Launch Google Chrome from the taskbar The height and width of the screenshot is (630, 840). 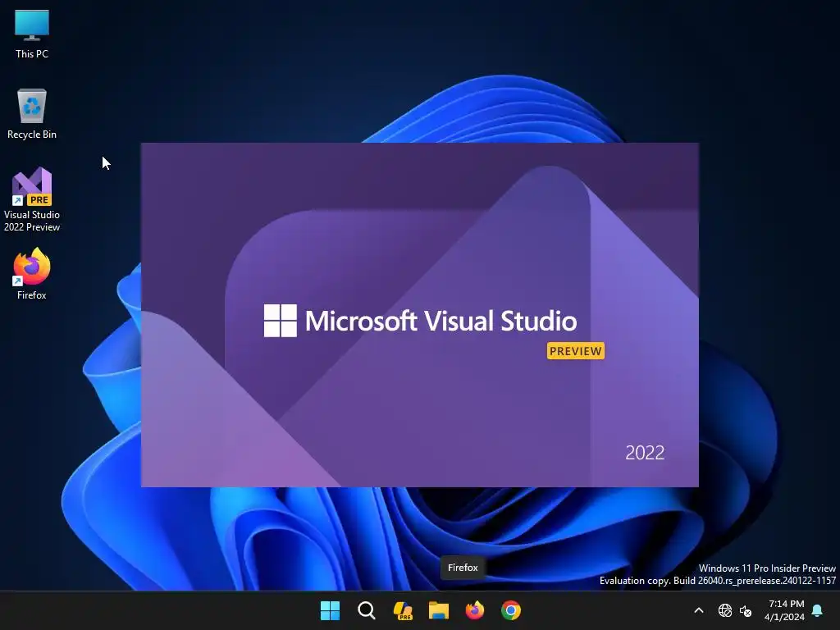tap(511, 610)
